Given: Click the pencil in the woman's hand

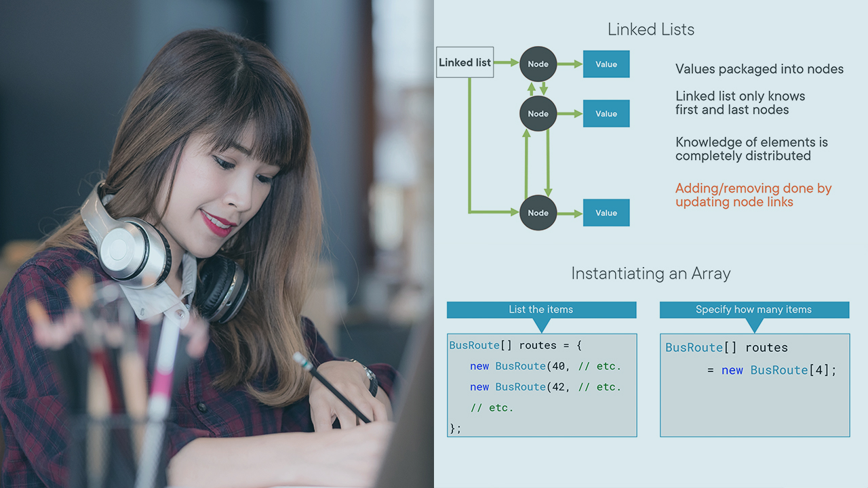Looking at the screenshot, I should click(331, 387).
